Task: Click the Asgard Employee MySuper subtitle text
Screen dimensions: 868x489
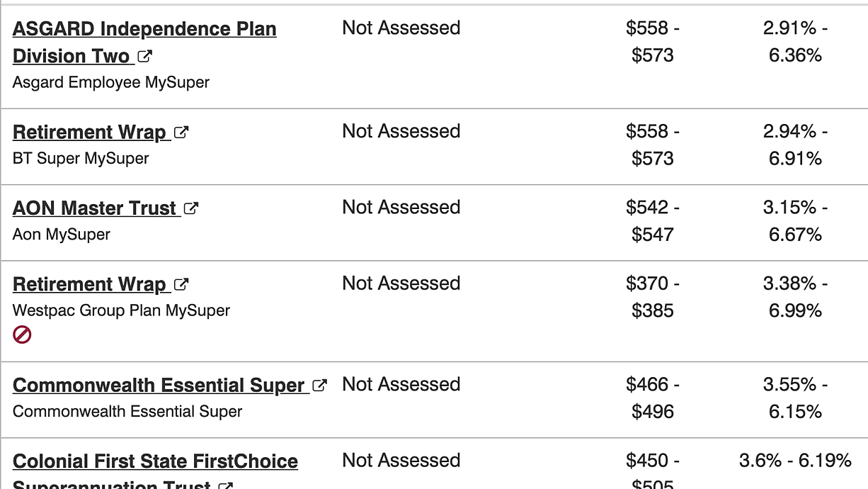Action: point(111,82)
